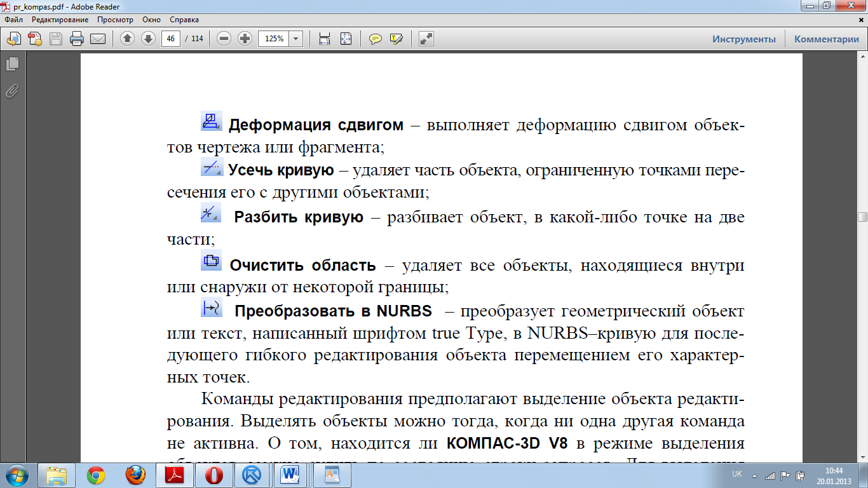
Task: Zoom in with the plus button
Action: click(245, 39)
